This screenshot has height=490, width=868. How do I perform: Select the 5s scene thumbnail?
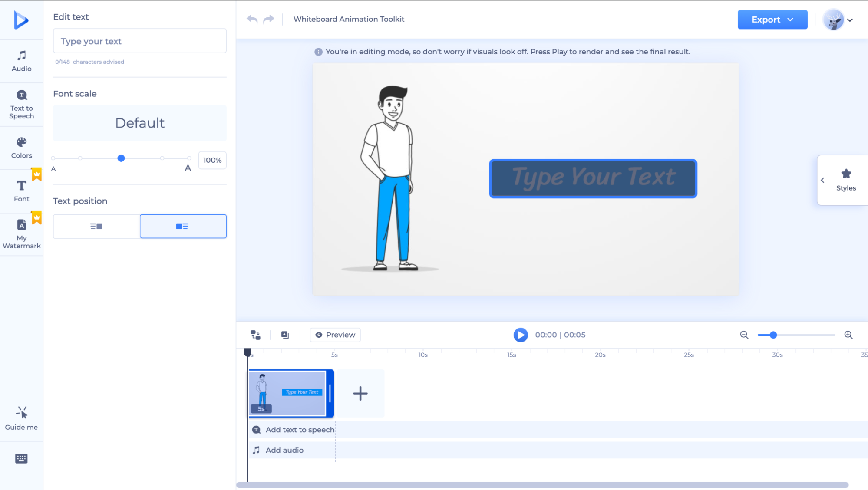point(287,393)
